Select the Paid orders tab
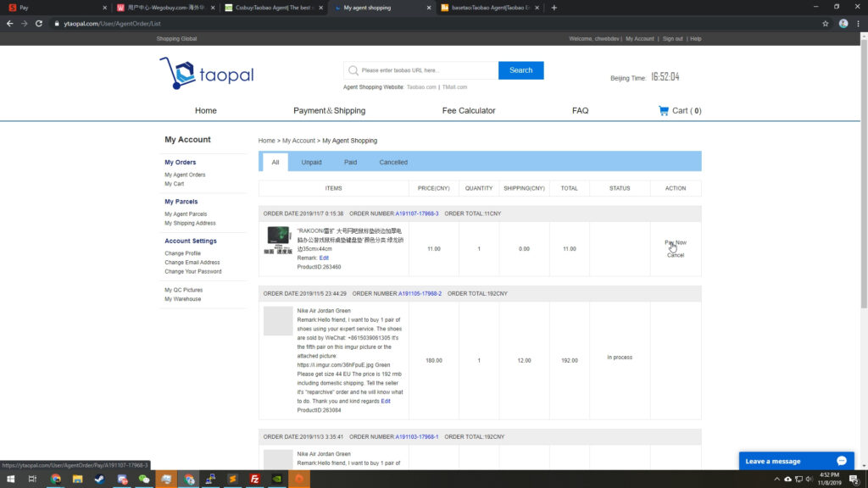This screenshot has width=868, height=488. click(x=350, y=162)
